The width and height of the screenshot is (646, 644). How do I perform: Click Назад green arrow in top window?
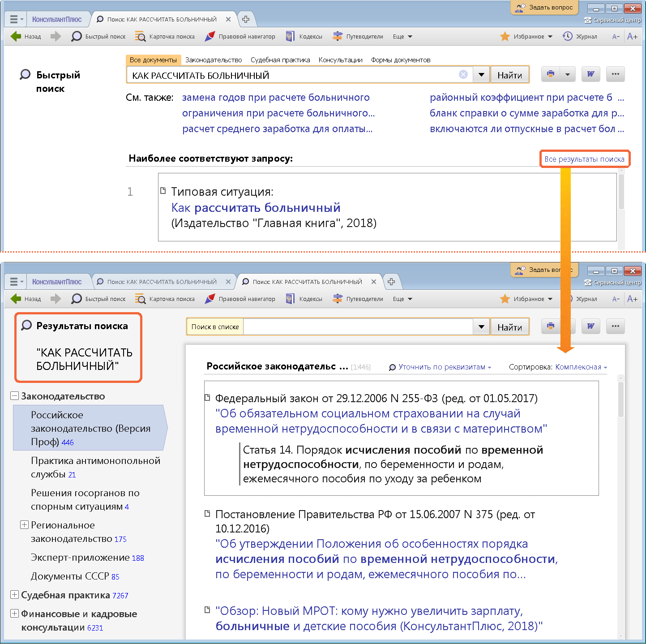(16, 36)
